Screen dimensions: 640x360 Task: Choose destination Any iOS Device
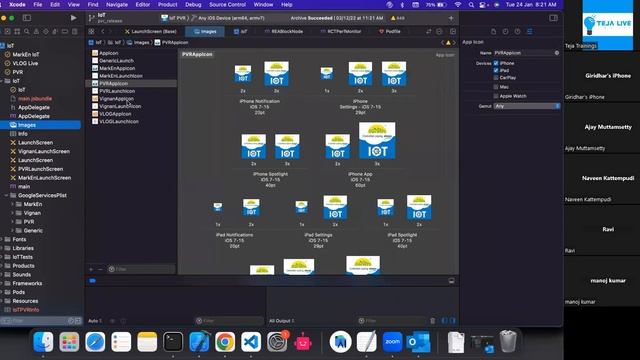[231, 18]
